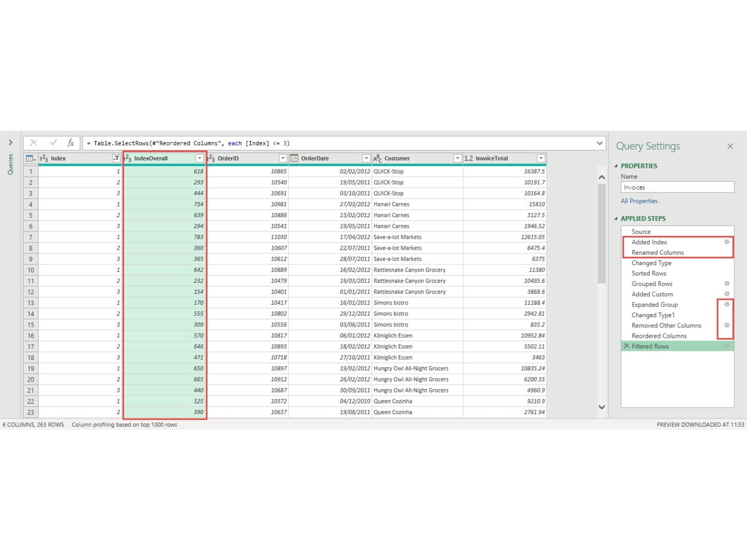Confirm formula with the checkmark icon

tap(53, 143)
